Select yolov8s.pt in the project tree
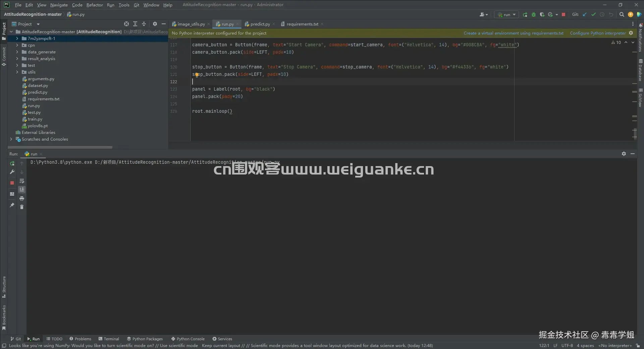Screen dimensions: 644x349 click(38, 126)
